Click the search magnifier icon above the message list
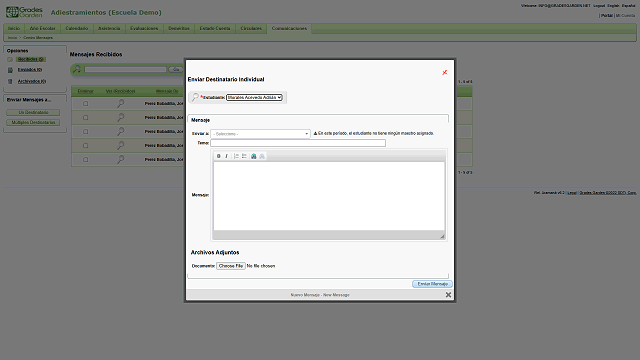 [x=77, y=69]
